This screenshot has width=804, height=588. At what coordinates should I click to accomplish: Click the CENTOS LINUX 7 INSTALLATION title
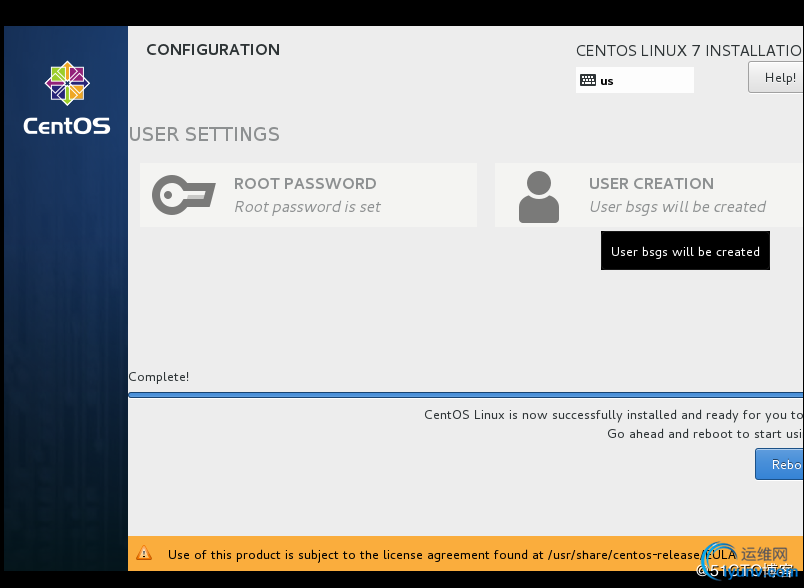point(690,51)
